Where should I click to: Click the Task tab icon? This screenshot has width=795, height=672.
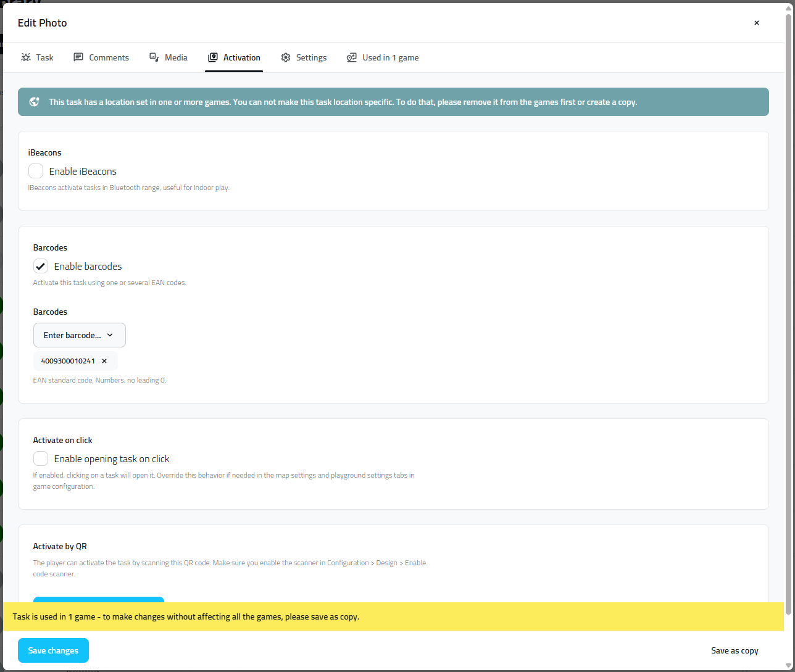(26, 57)
